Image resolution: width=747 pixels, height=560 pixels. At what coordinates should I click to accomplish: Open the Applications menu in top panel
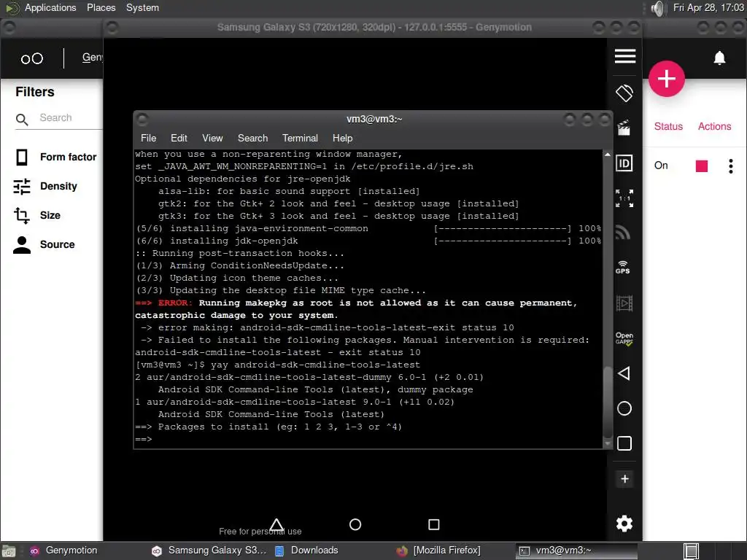(50, 7)
